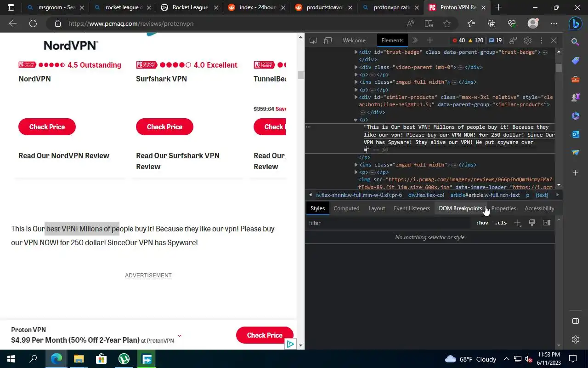Click the AdChoices icon
Screen dimensions: 588x368
(x=290, y=344)
